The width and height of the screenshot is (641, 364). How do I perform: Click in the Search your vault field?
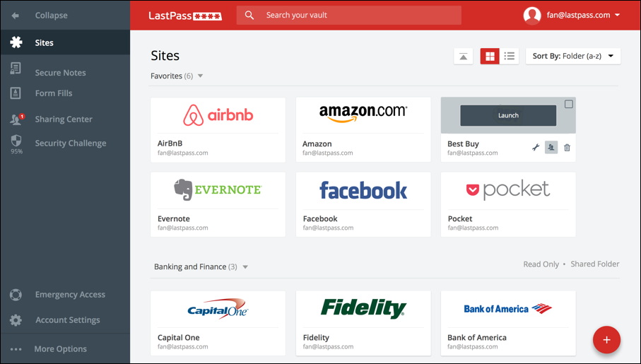click(348, 15)
